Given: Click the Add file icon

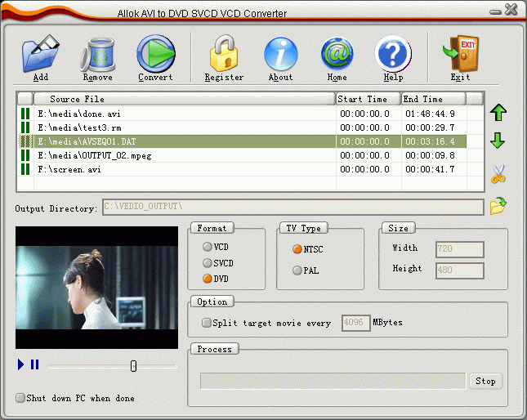Looking at the screenshot, I should (x=41, y=54).
